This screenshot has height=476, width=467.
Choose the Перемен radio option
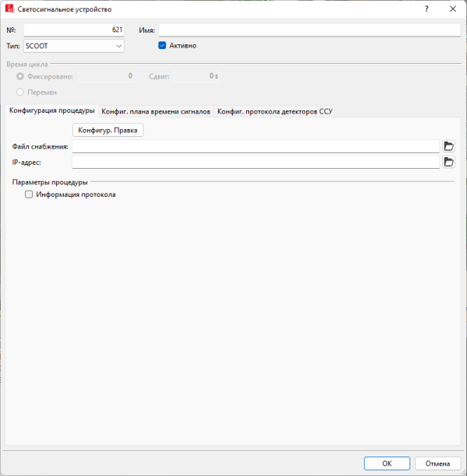pos(19,92)
